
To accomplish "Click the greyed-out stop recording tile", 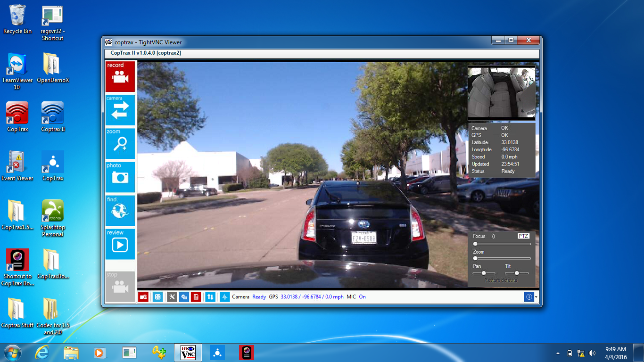I will tap(120, 287).
